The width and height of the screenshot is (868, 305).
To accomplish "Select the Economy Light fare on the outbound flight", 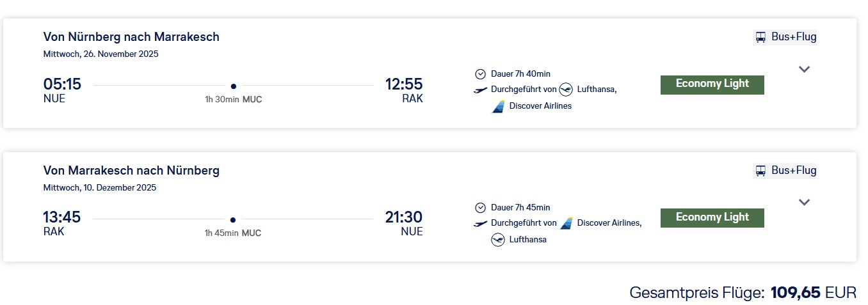I will pos(712,84).
